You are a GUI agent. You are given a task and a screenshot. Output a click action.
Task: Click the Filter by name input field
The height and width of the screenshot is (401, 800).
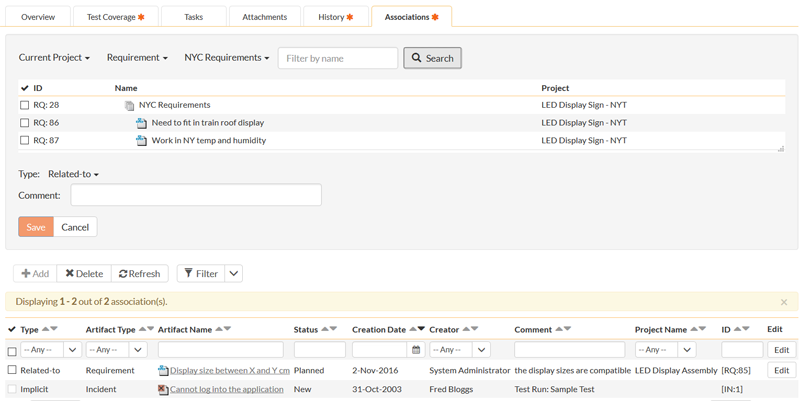click(x=337, y=58)
